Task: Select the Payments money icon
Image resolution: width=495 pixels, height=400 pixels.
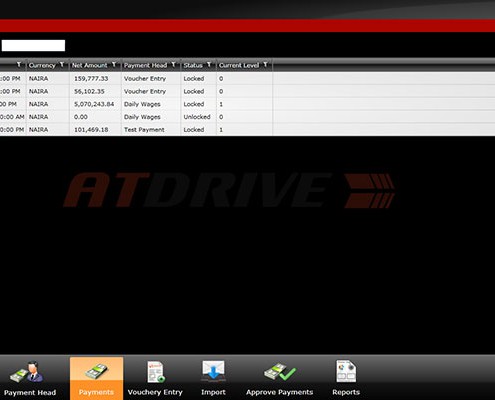Action: click(96, 372)
